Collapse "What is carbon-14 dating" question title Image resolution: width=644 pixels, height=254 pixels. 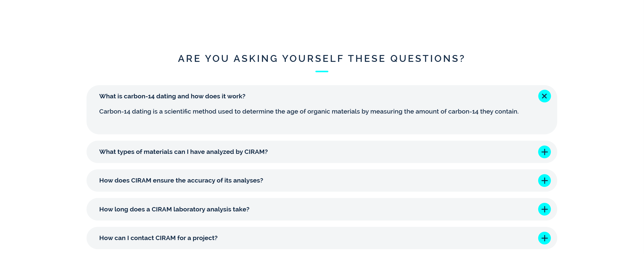coord(172,96)
